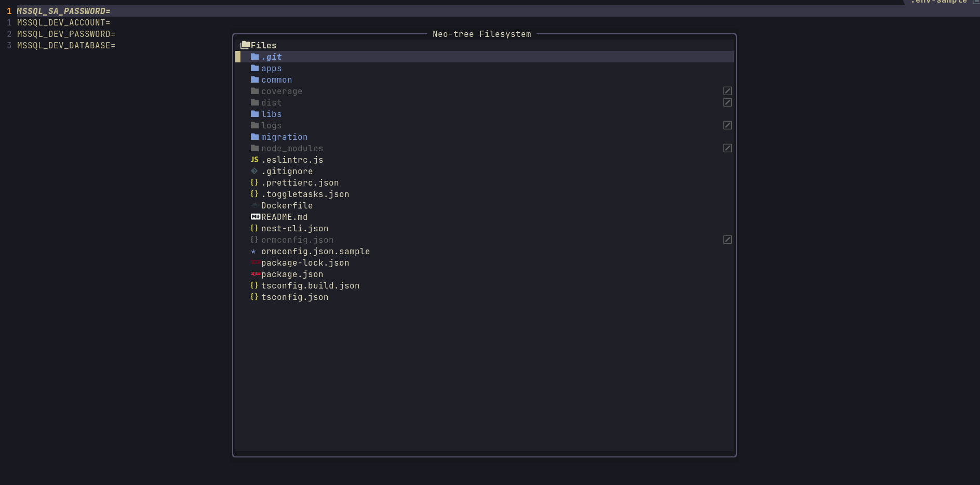Click the JSON braces icon beside .prettierc.json
The height and width of the screenshot is (485, 980).
[254, 182]
